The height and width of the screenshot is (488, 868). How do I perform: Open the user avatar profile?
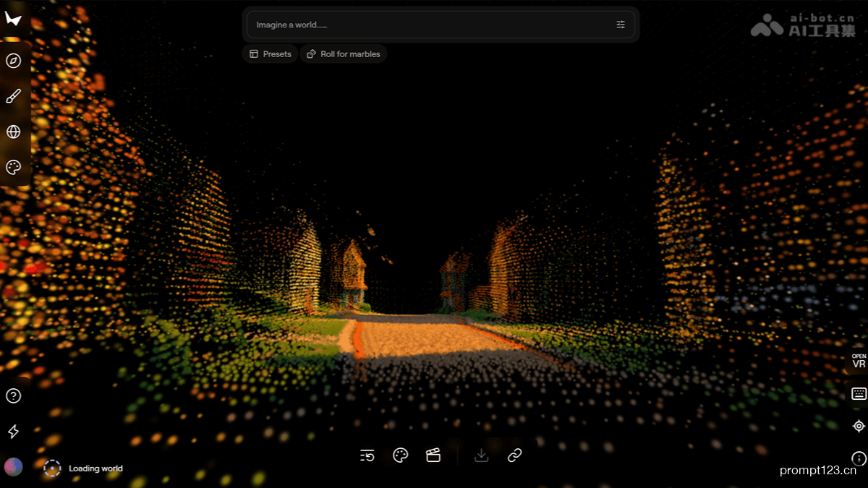click(13, 467)
